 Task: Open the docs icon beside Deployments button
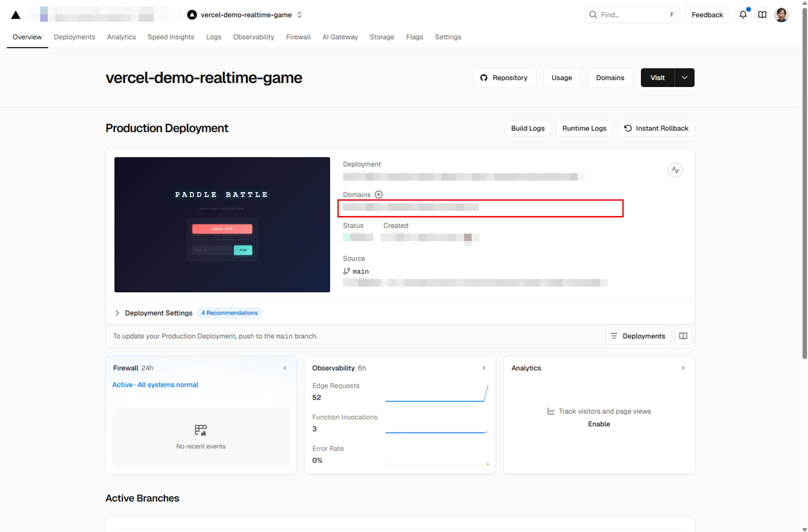683,336
